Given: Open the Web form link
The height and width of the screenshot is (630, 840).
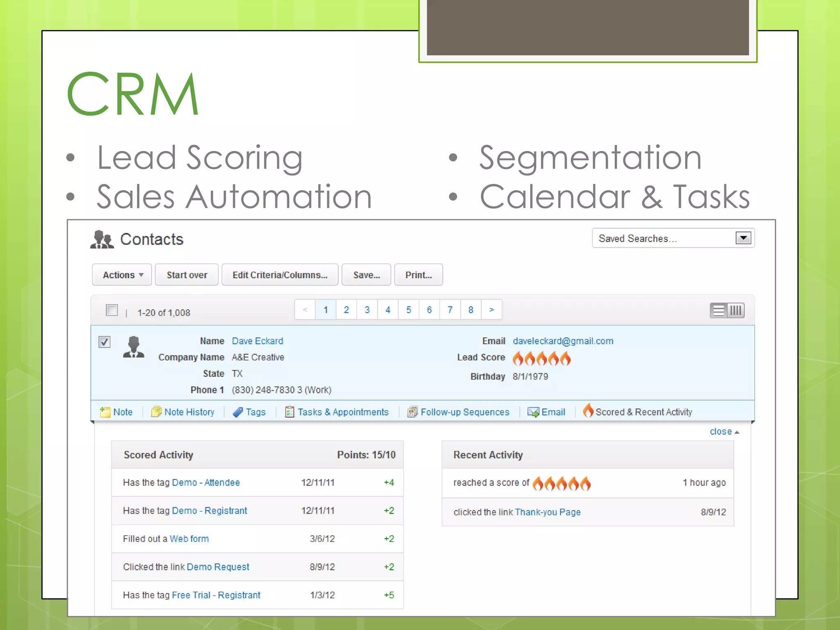Looking at the screenshot, I should (189, 539).
